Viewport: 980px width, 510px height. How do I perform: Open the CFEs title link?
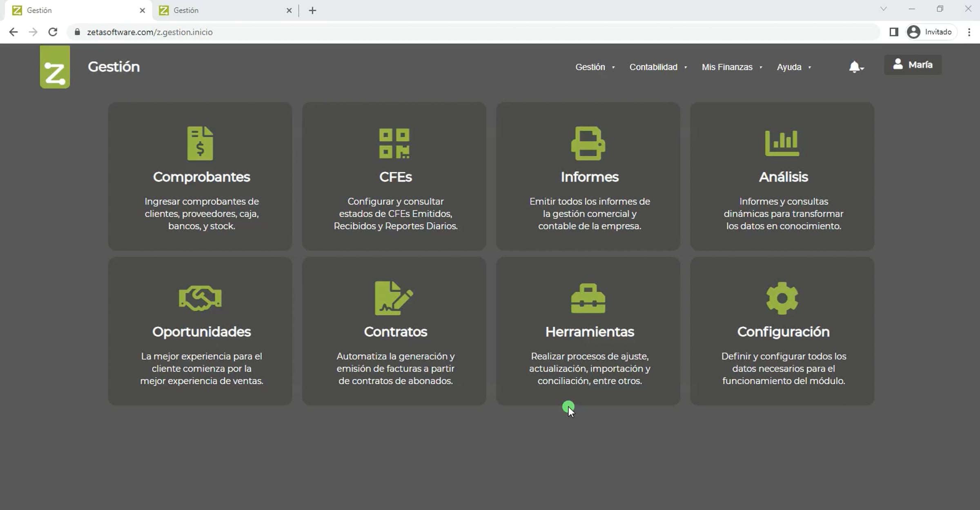click(x=395, y=177)
